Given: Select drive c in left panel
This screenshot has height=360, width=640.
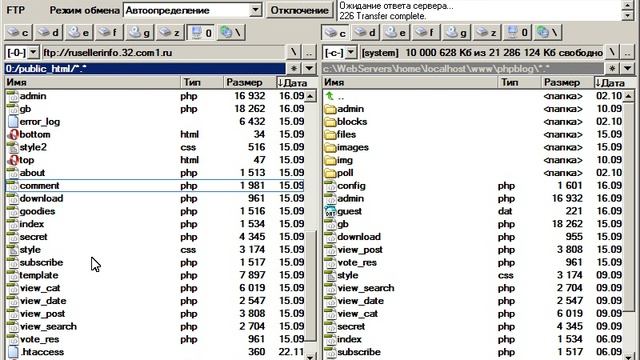Looking at the screenshot, I should click(x=19, y=33).
